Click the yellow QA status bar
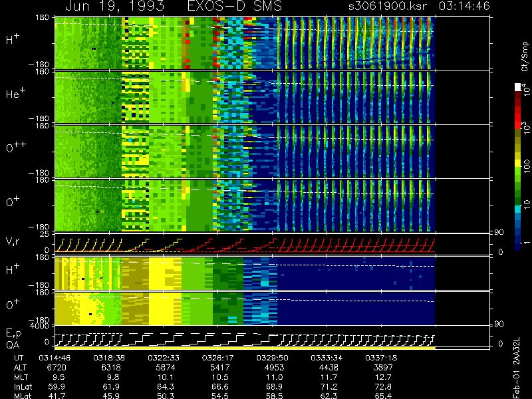 pyautogui.click(x=245, y=348)
